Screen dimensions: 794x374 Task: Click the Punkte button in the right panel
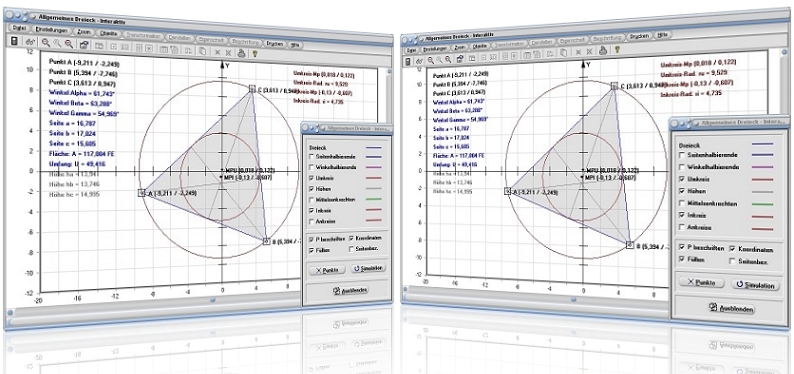701,282
